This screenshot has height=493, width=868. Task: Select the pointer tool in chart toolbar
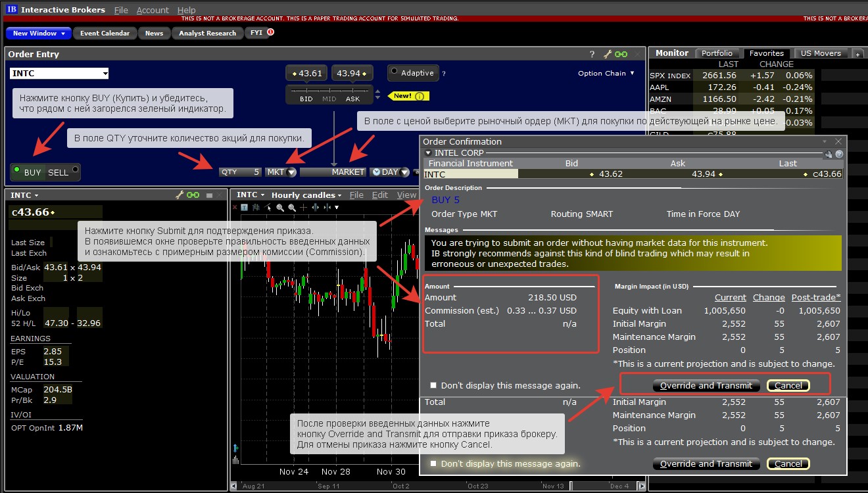pos(268,207)
